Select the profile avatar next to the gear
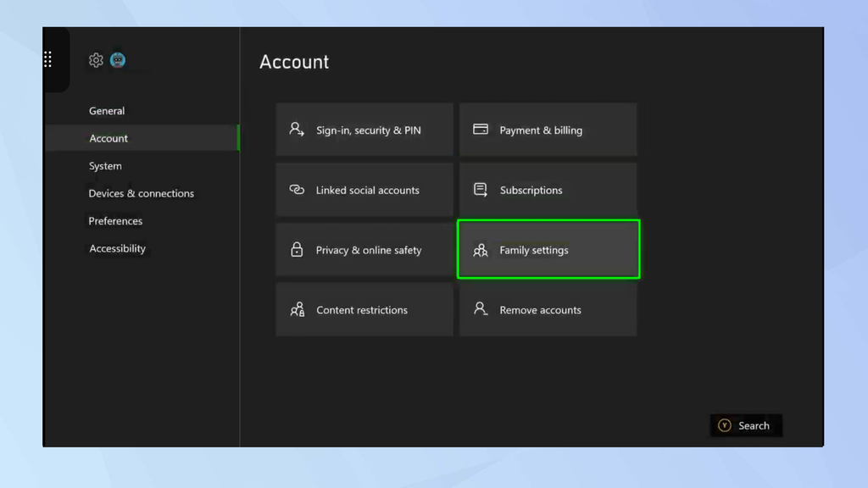Viewport: 868px width, 488px height. point(117,59)
